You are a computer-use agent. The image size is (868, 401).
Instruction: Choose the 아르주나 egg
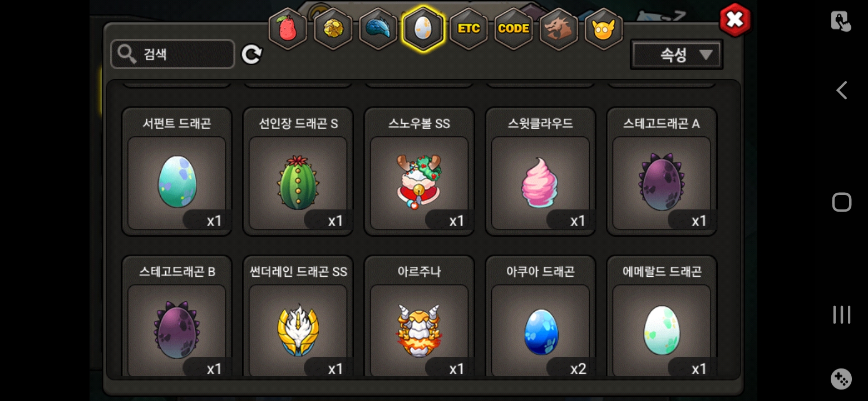[420, 317]
